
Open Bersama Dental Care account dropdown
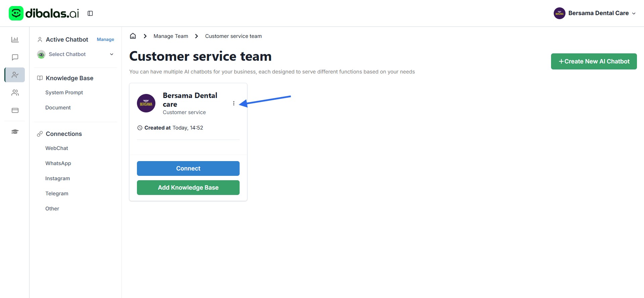click(595, 13)
